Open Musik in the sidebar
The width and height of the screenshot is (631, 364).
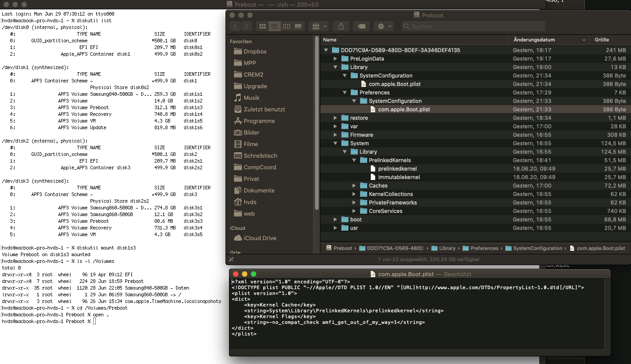pyautogui.click(x=246, y=98)
